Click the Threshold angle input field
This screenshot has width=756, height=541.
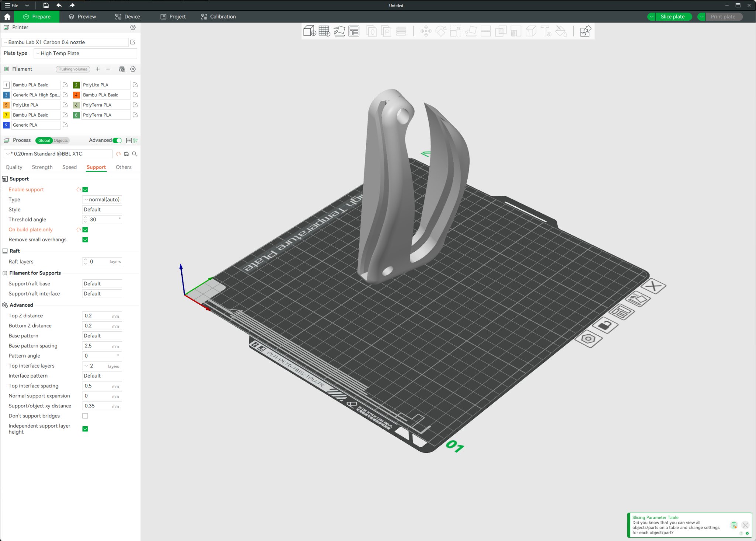[x=102, y=220]
